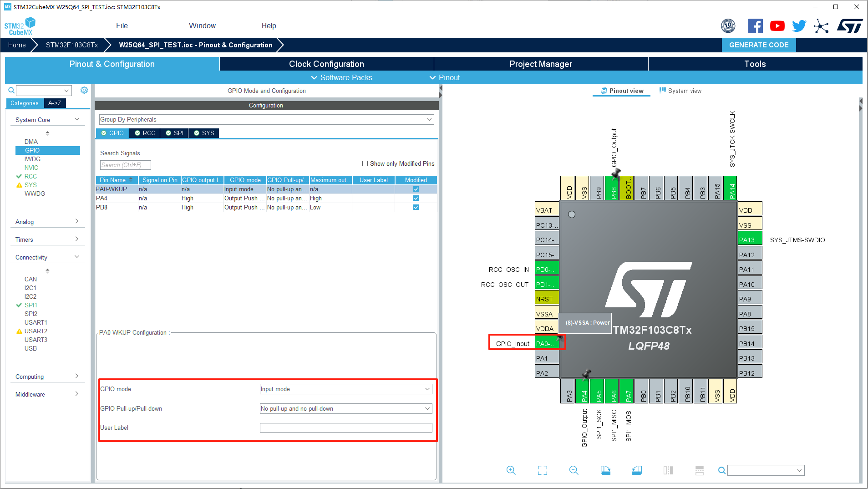This screenshot has height=489, width=868.
Task: Open the YouTube icon link
Action: 777,26
